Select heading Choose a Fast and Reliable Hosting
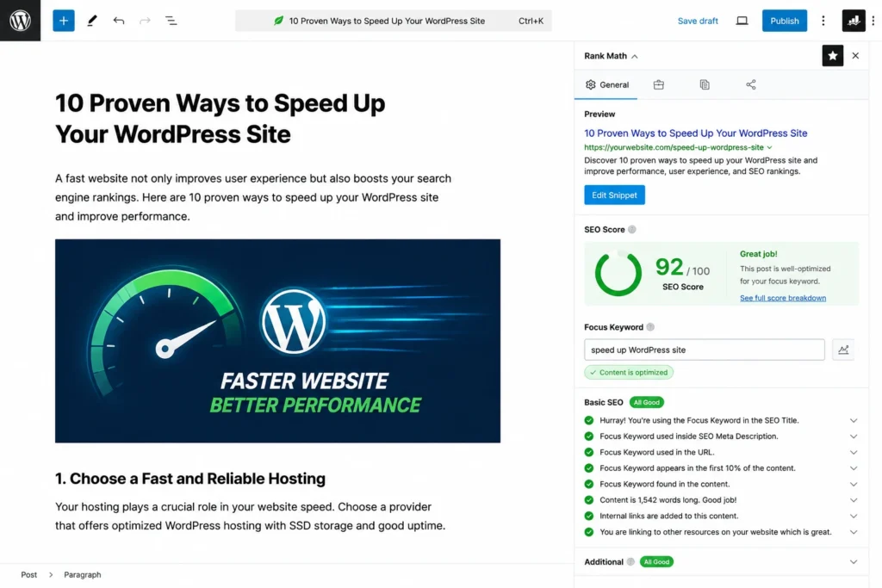This screenshot has width=882, height=588. click(190, 479)
